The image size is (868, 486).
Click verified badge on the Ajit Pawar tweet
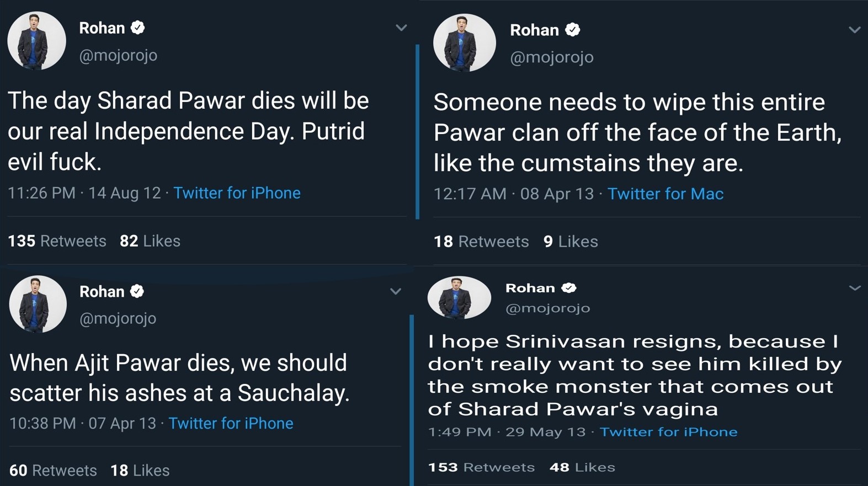tap(137, 291)
